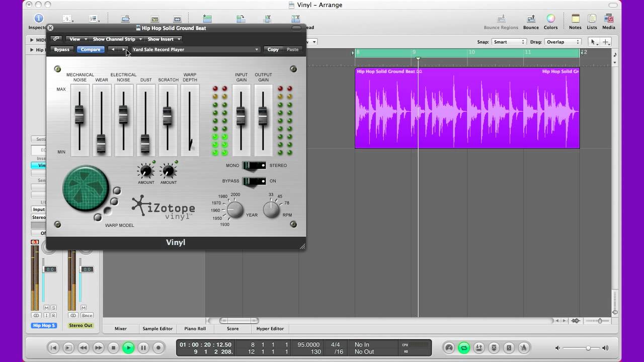Click the Bypass button in plugin header

tap(61, 49)
